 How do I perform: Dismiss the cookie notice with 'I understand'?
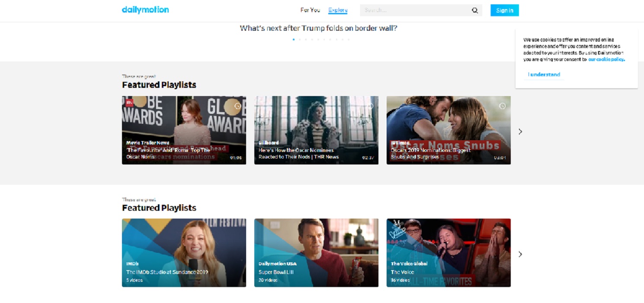[x=544, y=74]
